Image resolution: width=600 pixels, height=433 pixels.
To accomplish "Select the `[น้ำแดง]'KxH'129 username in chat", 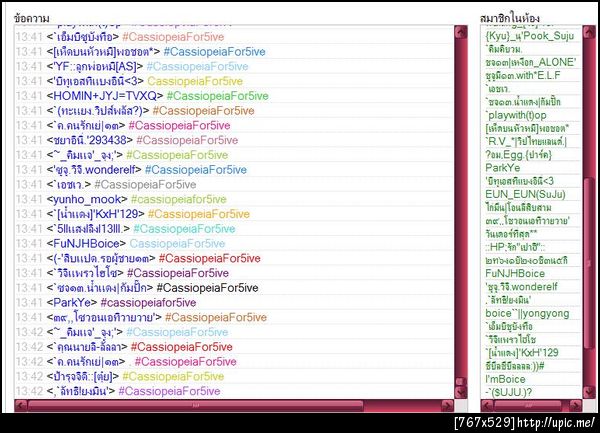I will coord(96,214).
